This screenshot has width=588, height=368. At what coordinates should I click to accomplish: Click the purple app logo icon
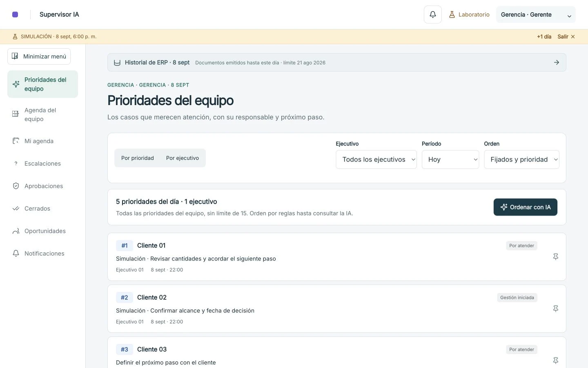click(x=15, y=14)
